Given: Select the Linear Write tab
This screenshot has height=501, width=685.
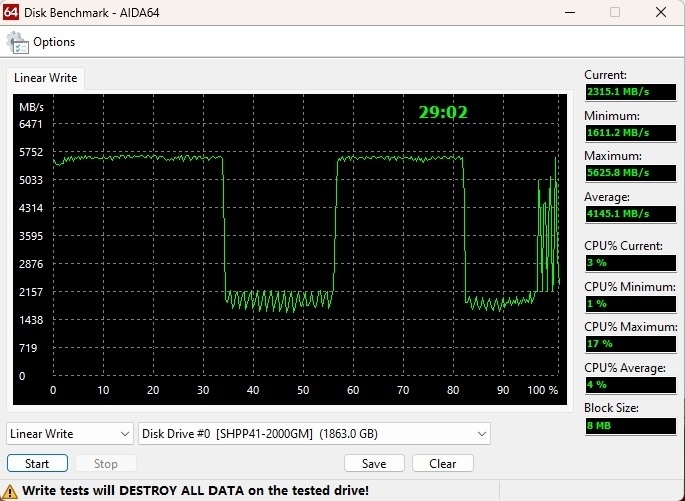Looking at the screenshot, I should 45,78.
